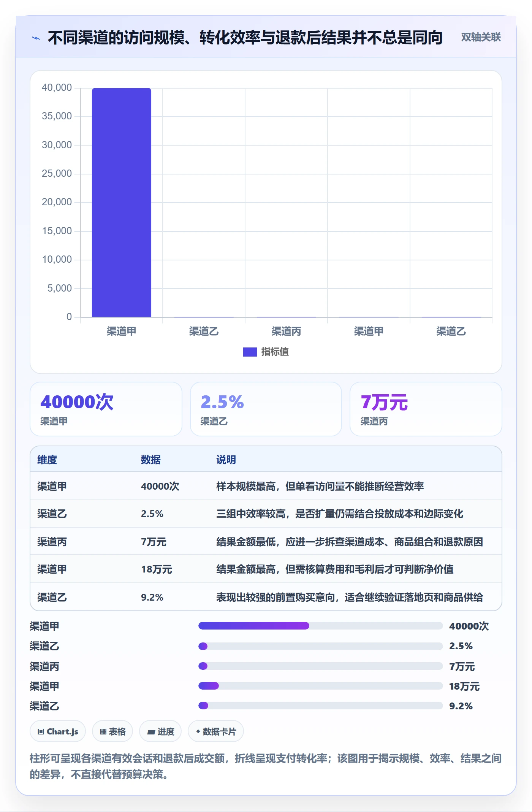Image resolution: width=532 pixels, height=812 pixels.
Task: Click the 说明 column header
Action: point(226,460)
